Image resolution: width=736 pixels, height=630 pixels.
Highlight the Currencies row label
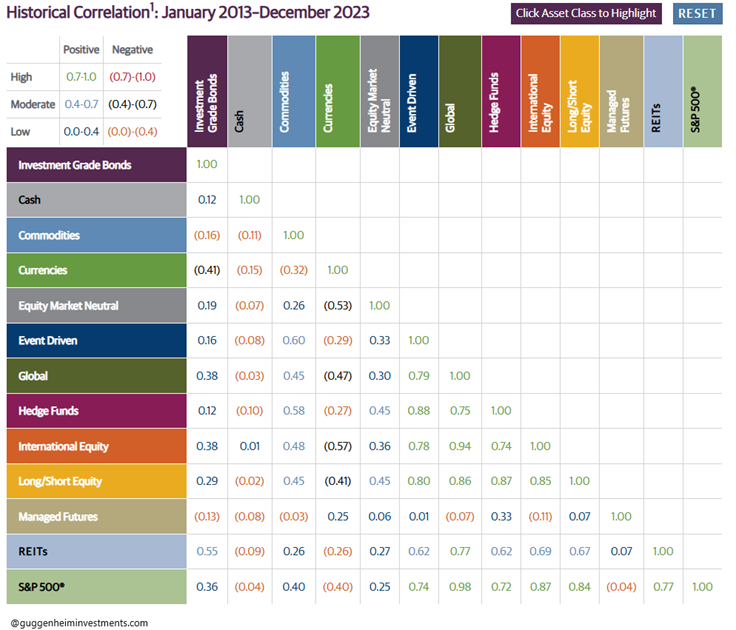coord(96,270)
